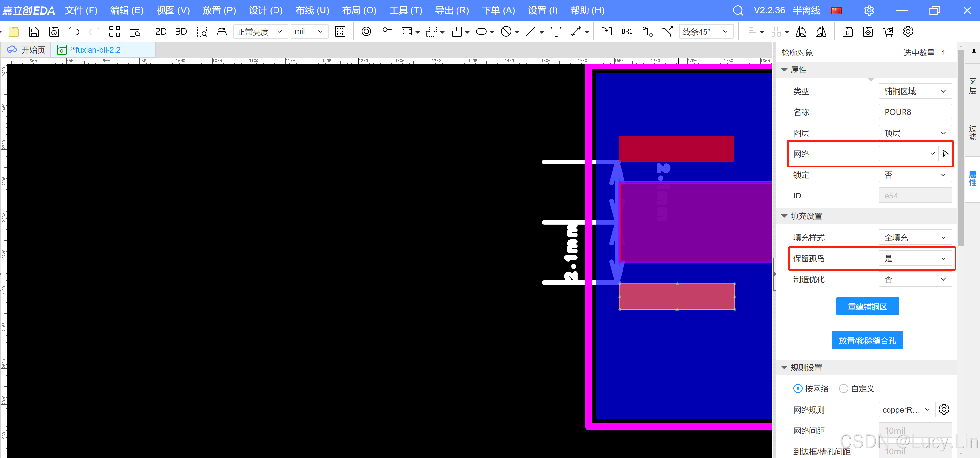Open the 填充样式 dropdown

point(915,238)
